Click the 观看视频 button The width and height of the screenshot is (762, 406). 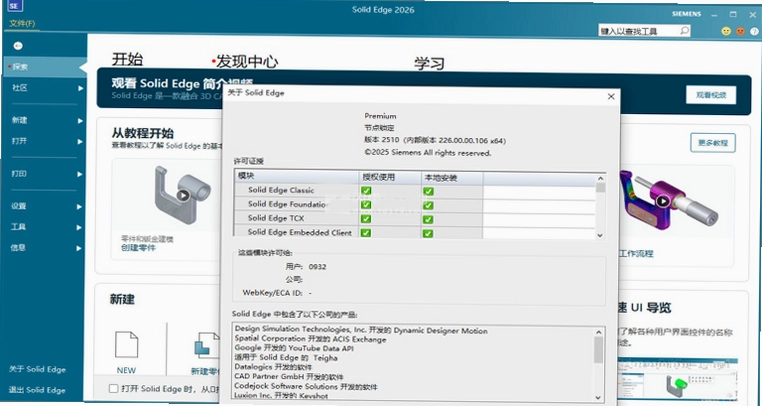[x=711, y=95]
